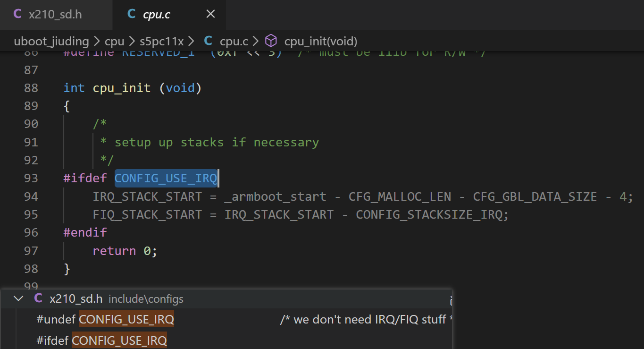Viewport: 644px width, 349px height.
Task: Click highlighted CONFIG_USE_IRQ on line 93
Action: (x=166, y=179)
